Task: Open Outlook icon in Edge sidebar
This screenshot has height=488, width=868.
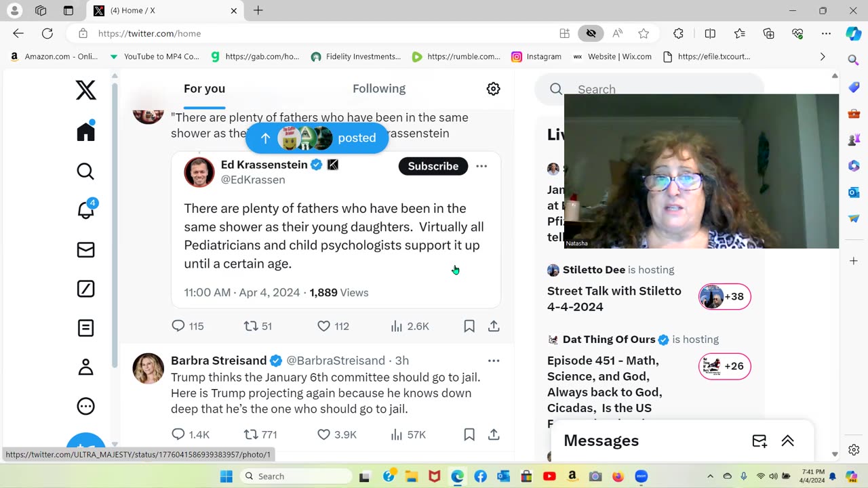Action: click(854, 192)
